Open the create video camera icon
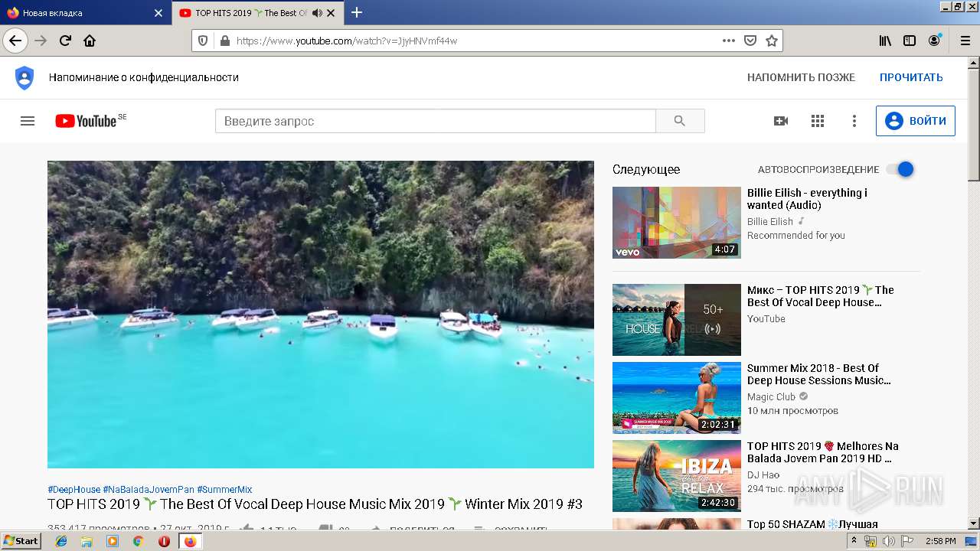 [x=781, y=121]
